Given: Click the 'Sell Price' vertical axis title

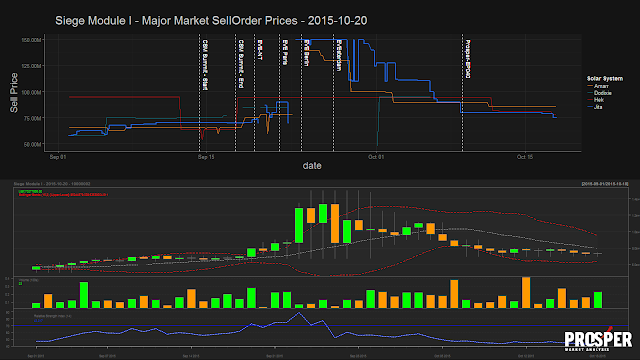Looking at the screenshot, I should pyautogui.click(x=14, y=93).
